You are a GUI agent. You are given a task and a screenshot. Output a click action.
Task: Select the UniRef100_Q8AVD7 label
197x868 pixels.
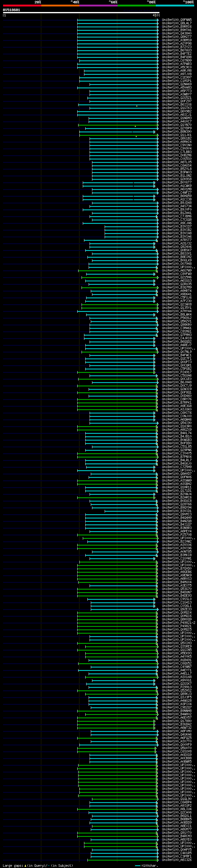pos(177,474)
